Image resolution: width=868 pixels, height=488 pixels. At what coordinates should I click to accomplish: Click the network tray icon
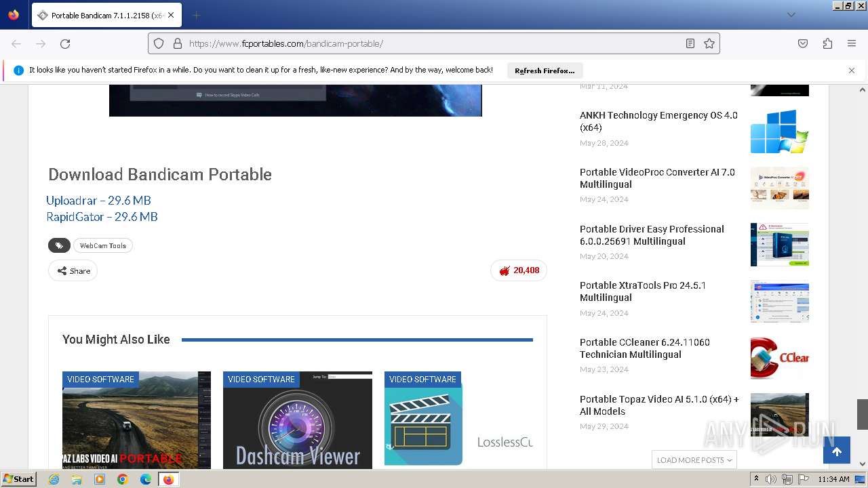click(x=787, y=479)
